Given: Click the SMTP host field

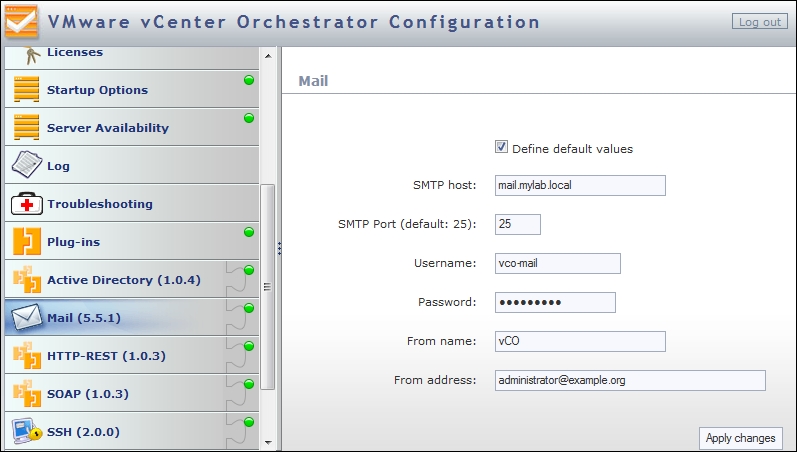Looking at the screenshot, I should point(580,185).
